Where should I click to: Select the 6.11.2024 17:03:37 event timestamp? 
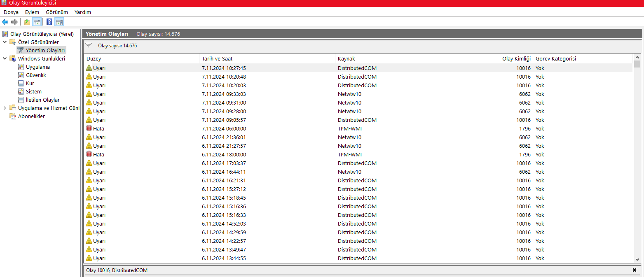224,163
